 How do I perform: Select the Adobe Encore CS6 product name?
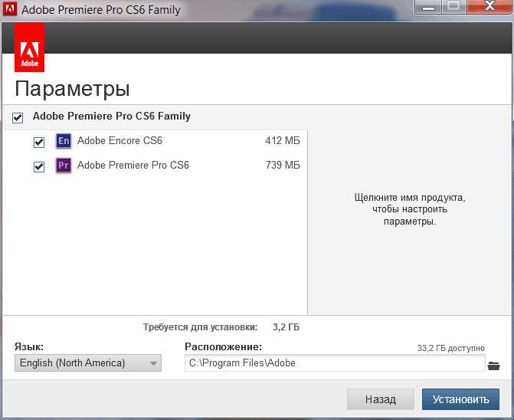[x=119, y=141]
